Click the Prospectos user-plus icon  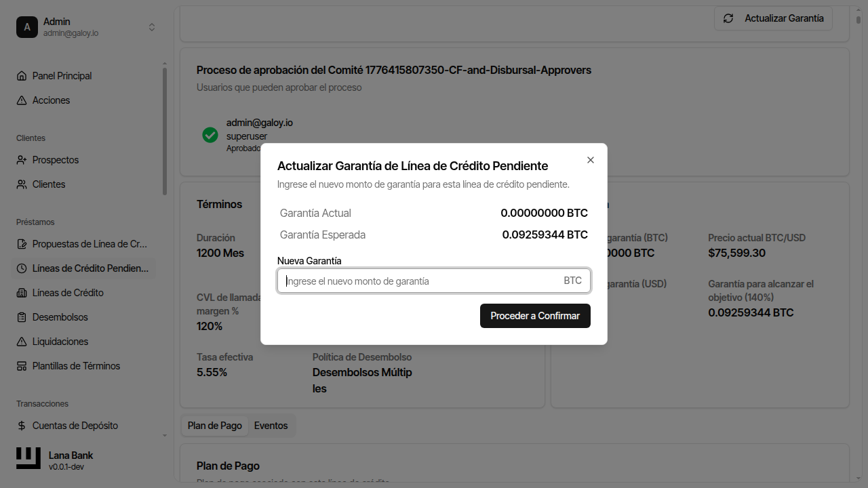pyautogui.click(x=22, y=160)
